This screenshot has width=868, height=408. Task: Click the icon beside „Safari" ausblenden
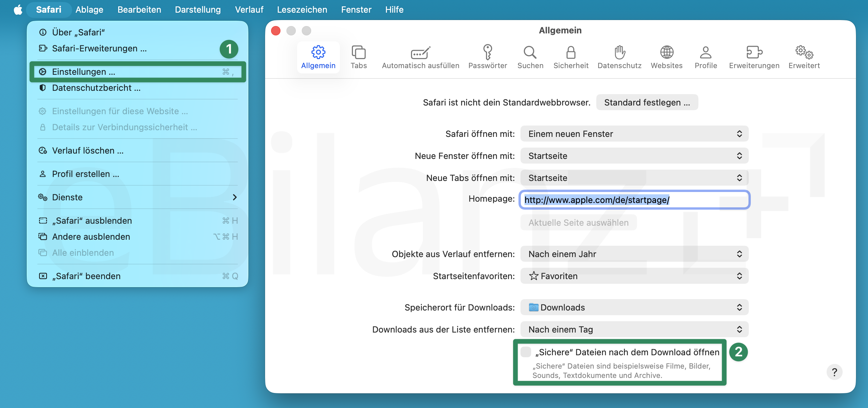pyautogui.click(x=43, y=221)
